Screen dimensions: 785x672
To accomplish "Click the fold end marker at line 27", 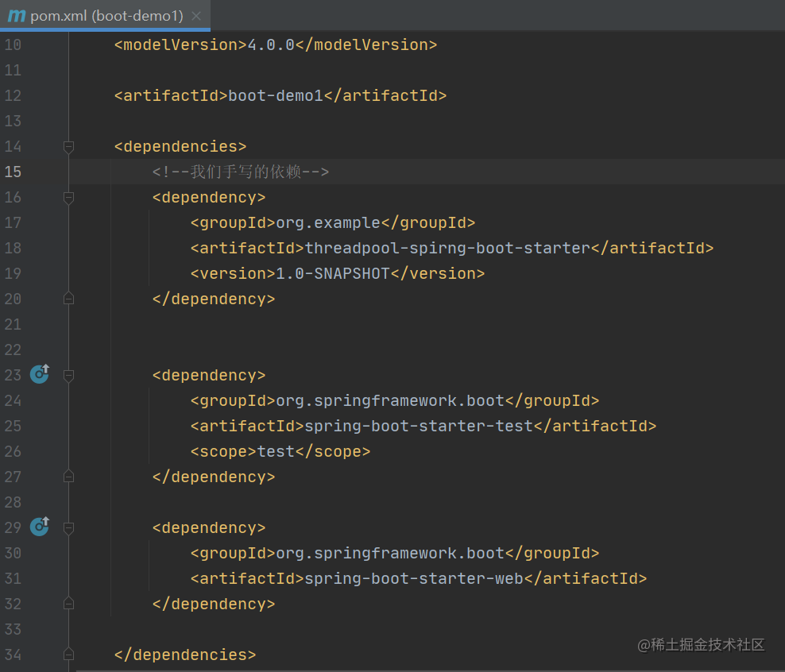I will click(x=68, y=475).
